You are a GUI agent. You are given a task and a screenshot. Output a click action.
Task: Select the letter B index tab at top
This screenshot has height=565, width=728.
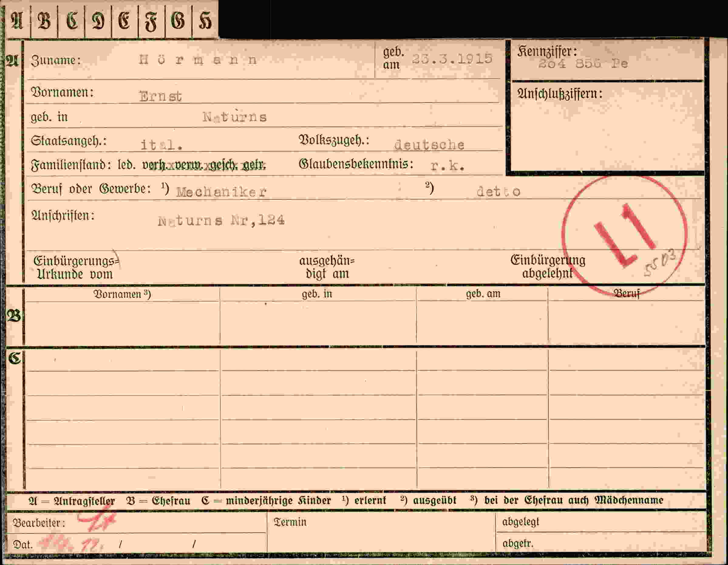pos(44,21)
